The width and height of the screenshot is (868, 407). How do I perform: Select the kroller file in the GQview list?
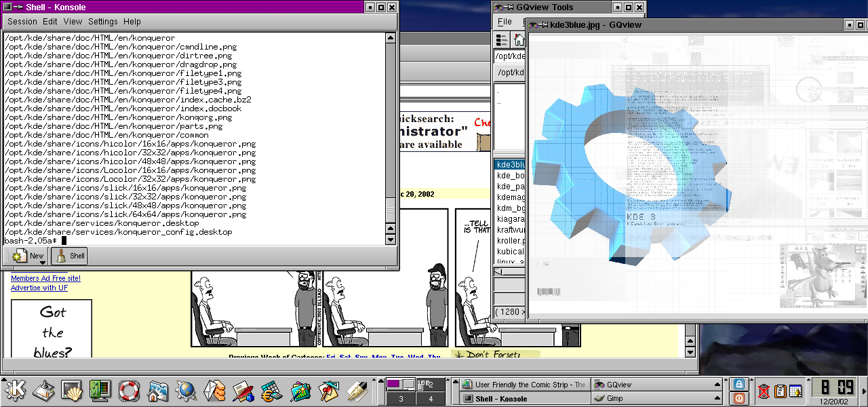click(511, 240)
